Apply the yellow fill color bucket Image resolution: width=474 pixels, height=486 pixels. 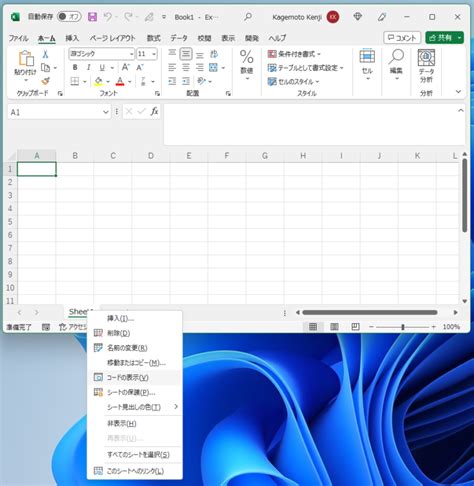(98, 81)
